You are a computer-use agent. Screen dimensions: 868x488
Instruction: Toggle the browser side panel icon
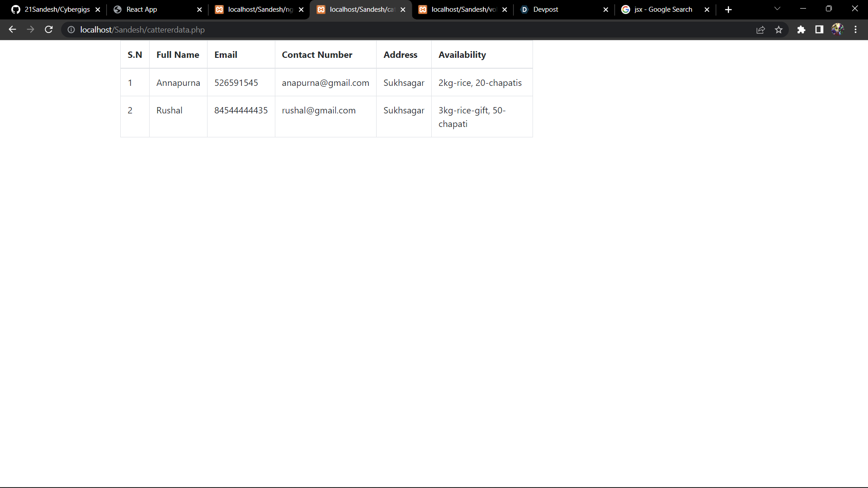pos(819,29)
